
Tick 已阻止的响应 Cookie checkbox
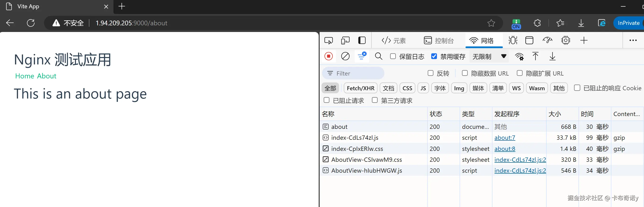coord(577,88)
